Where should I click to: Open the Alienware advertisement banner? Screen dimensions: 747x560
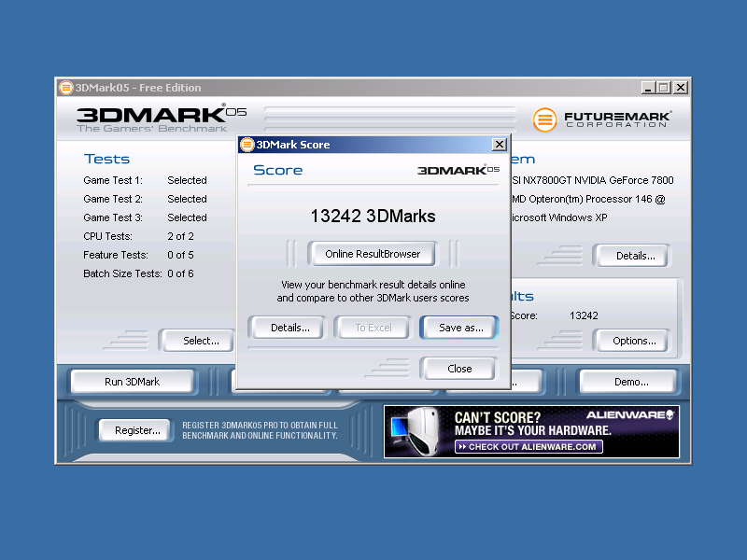point(531,431)
